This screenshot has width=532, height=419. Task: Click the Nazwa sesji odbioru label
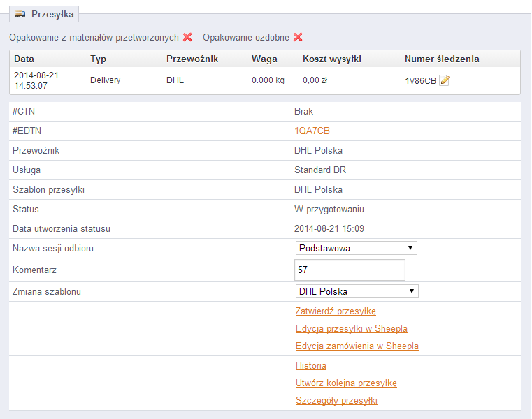[53, 249]
